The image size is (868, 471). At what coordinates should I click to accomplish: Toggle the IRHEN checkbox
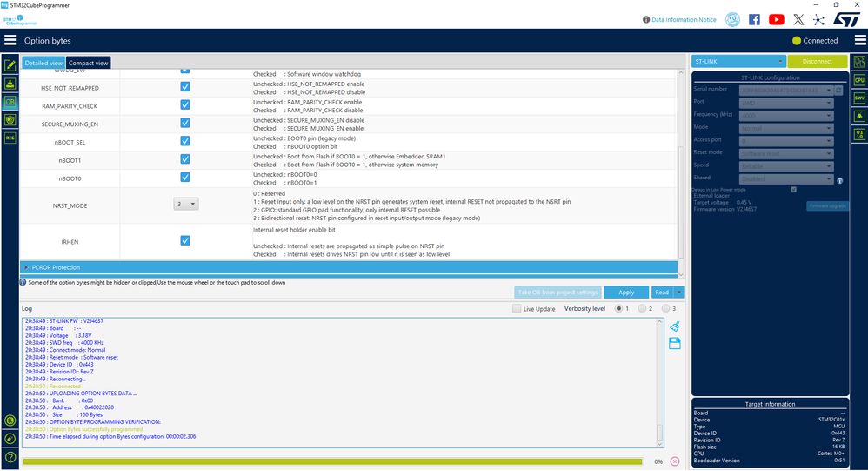[185, 240]
